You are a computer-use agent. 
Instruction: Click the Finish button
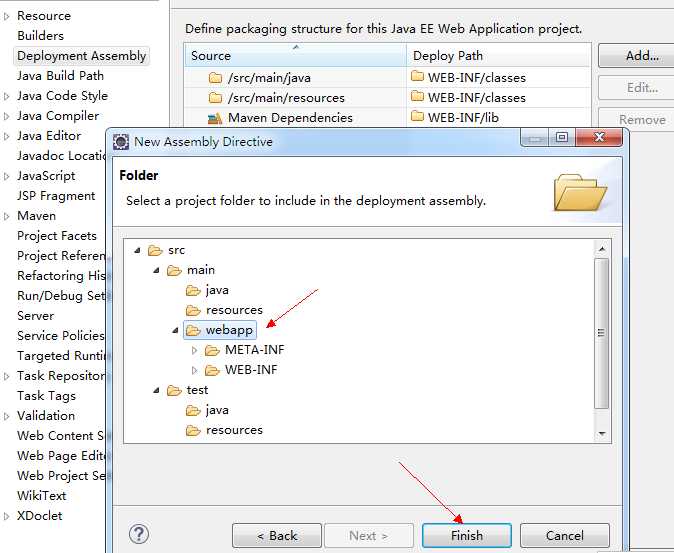[467, 535]
